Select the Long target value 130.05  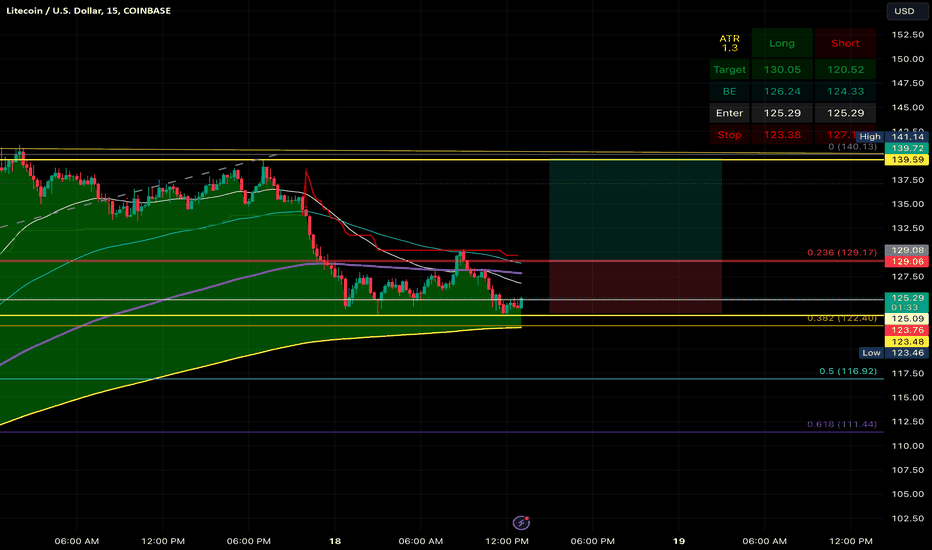782,70
